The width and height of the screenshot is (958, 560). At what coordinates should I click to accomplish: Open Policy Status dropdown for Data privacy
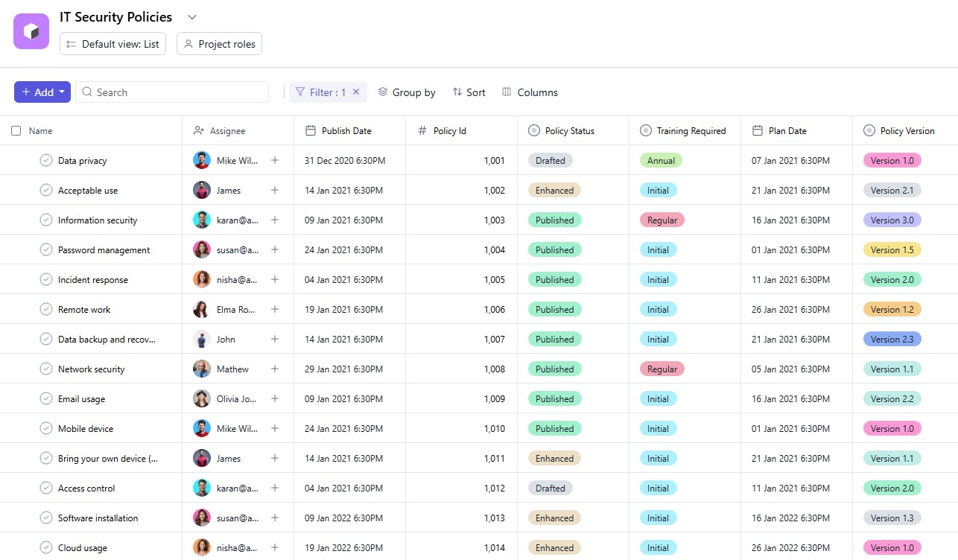tap(551, 160)
